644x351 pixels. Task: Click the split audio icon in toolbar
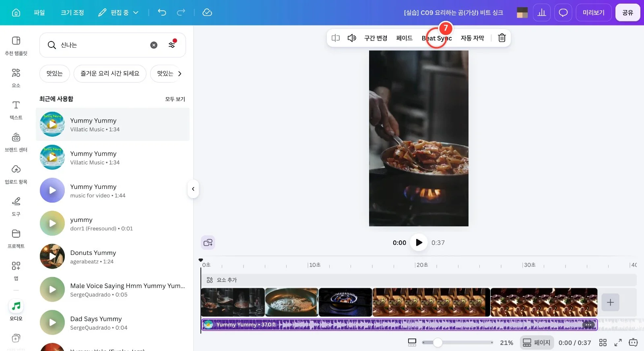point(336,38)
